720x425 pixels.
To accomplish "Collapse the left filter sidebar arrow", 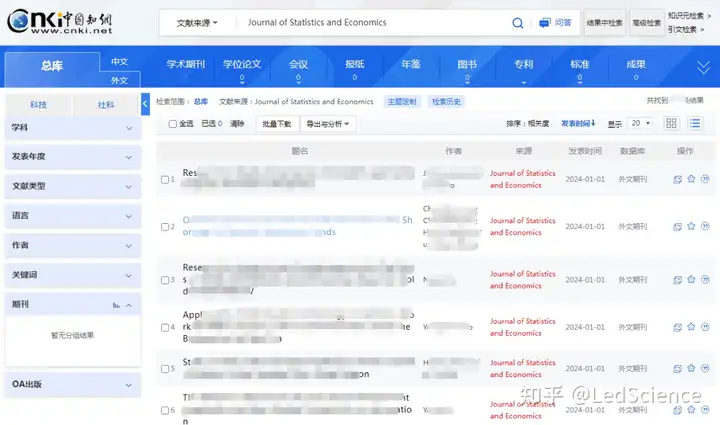I will (x=145, y=104).
